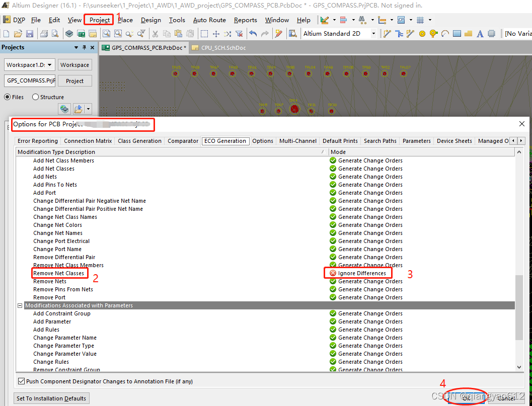
Task: Switch to the Connection Matrix tab
Action: [88, 141]
